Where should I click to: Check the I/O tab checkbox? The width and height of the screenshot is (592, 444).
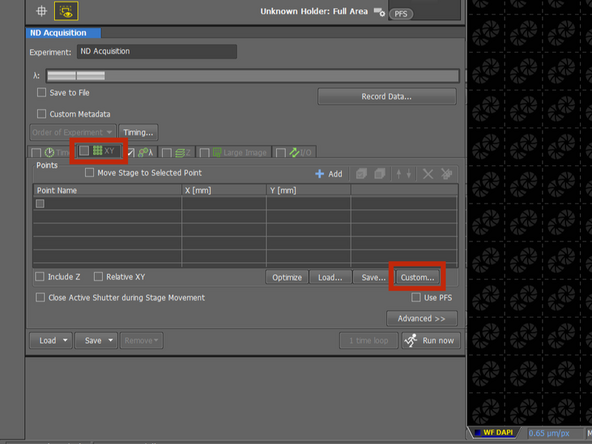coord(281,153)
